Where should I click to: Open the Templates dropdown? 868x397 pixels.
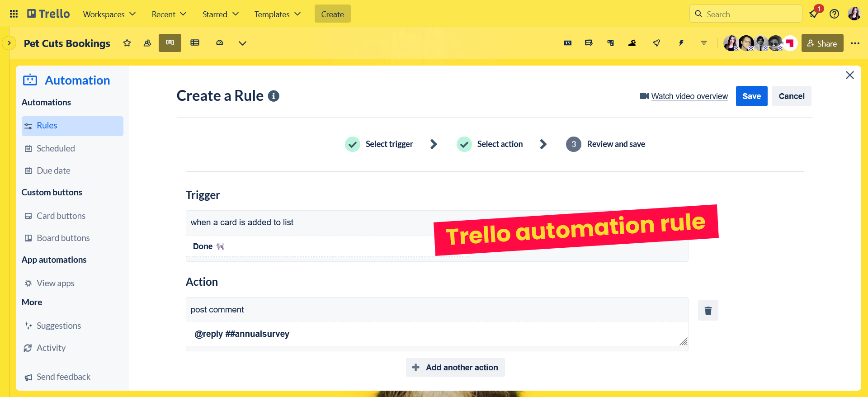coord(277,14)
